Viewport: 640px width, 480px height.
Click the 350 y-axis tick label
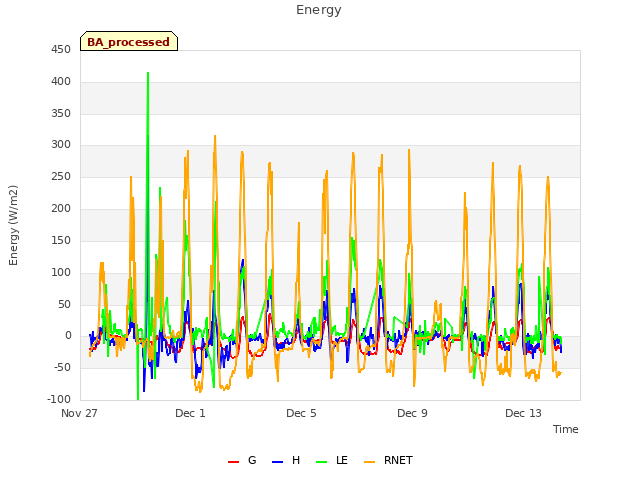pos(61,113)
